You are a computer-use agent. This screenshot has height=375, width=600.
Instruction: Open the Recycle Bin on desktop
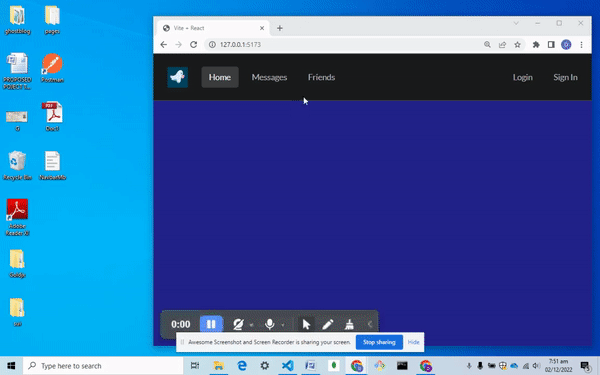[17, 165]
